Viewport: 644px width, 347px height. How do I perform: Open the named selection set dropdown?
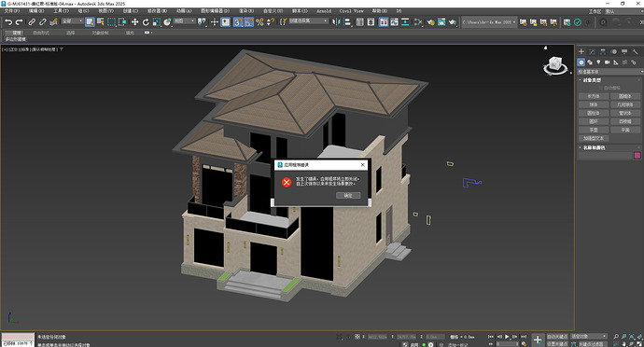[308, 21]
